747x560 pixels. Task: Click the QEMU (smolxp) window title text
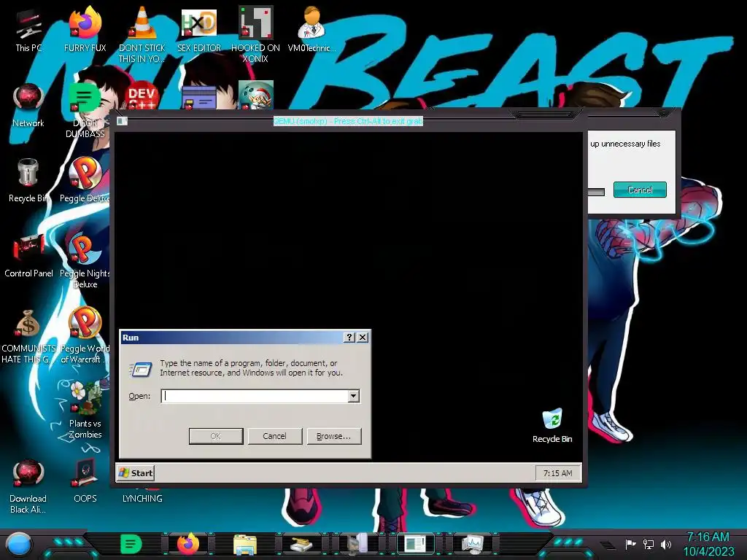point(348,121)
